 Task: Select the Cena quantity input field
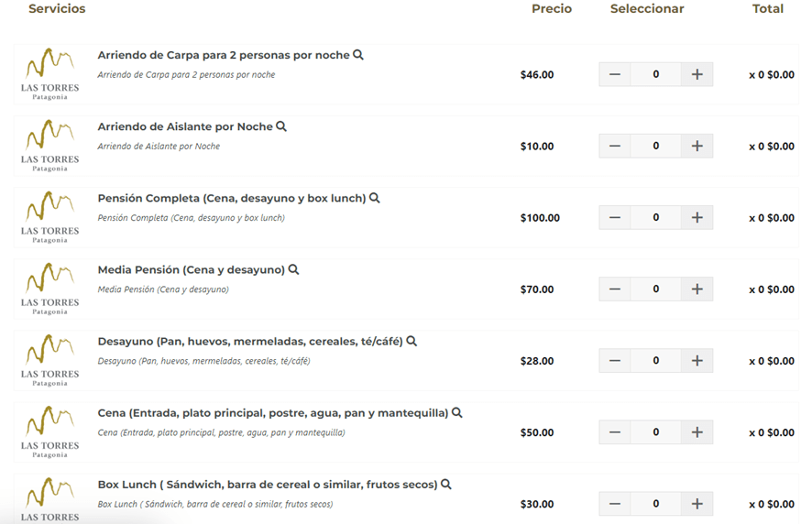(655, 431)
